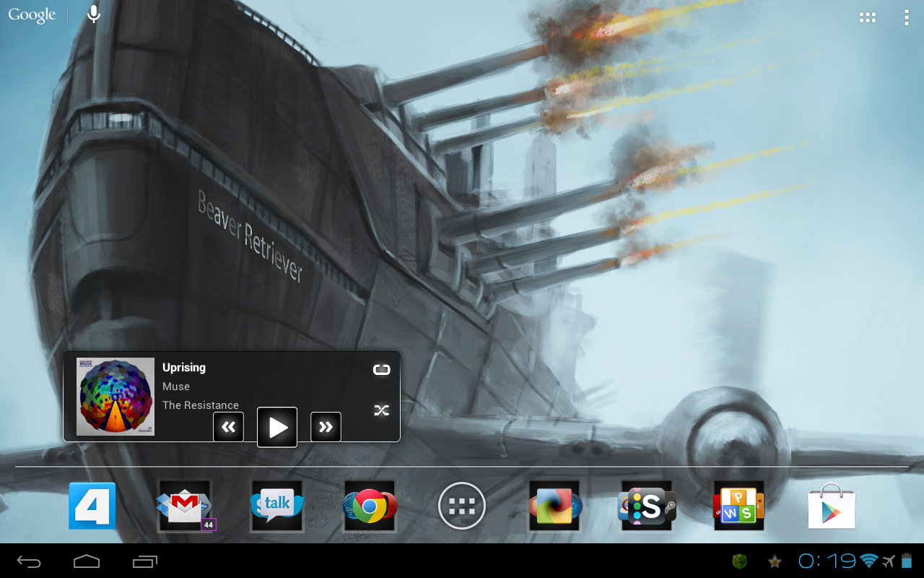Go back with the navigation back button

[30, 561]
